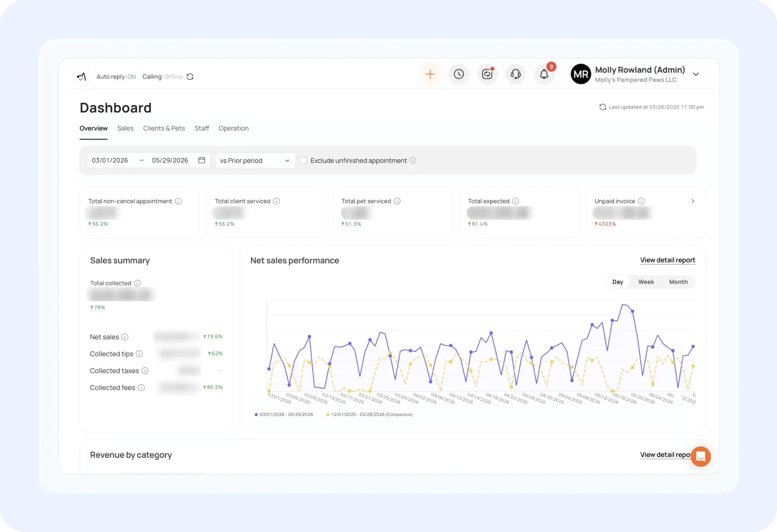Click the Sales summary heading

pos(120,260)
